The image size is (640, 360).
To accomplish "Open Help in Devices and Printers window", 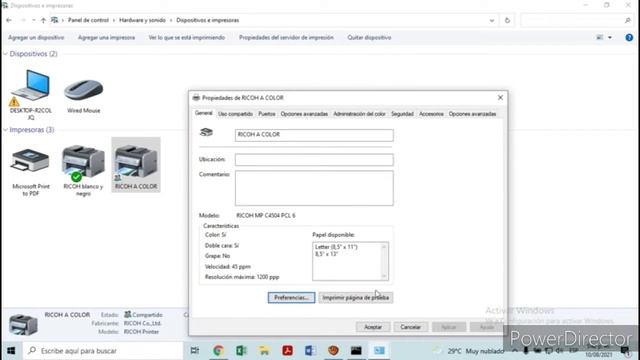I will coord(629,38).
